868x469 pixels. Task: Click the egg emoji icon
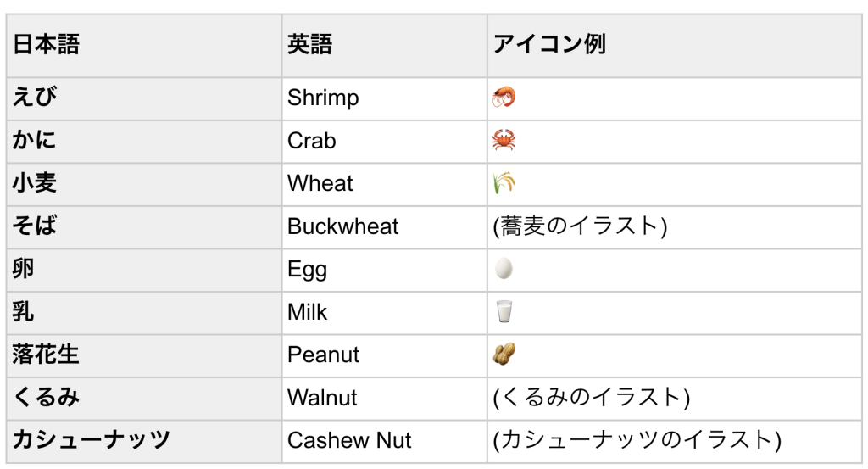pyautogui.click(x=504, y=269)
